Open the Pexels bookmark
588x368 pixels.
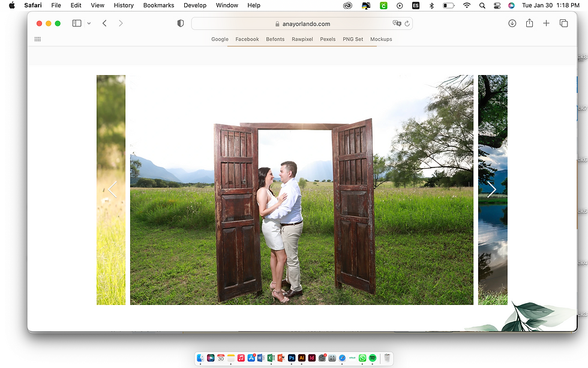[328, 39]
